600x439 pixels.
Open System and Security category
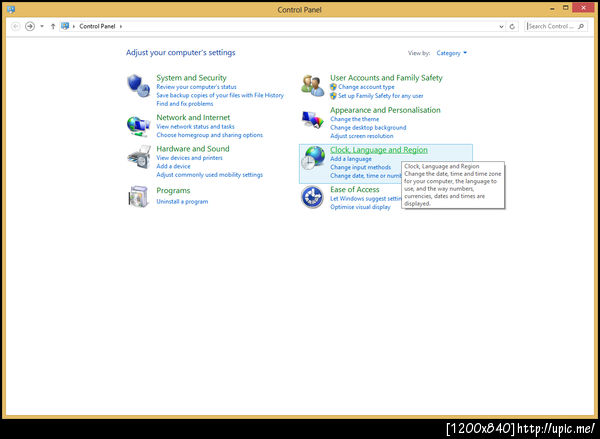tap(191, 78)
